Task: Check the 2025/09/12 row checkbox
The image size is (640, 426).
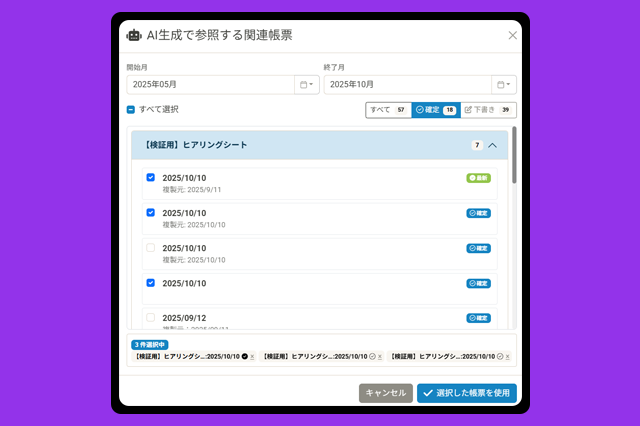Action: [x=151, y=317]
